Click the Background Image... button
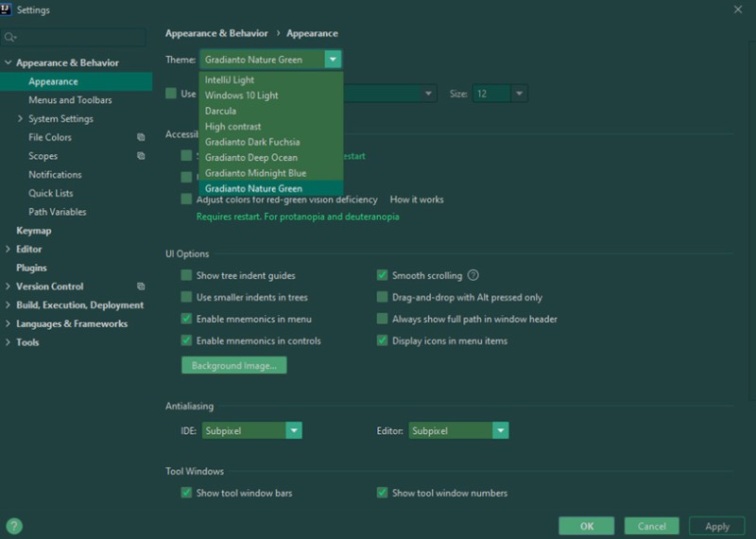 233,365
